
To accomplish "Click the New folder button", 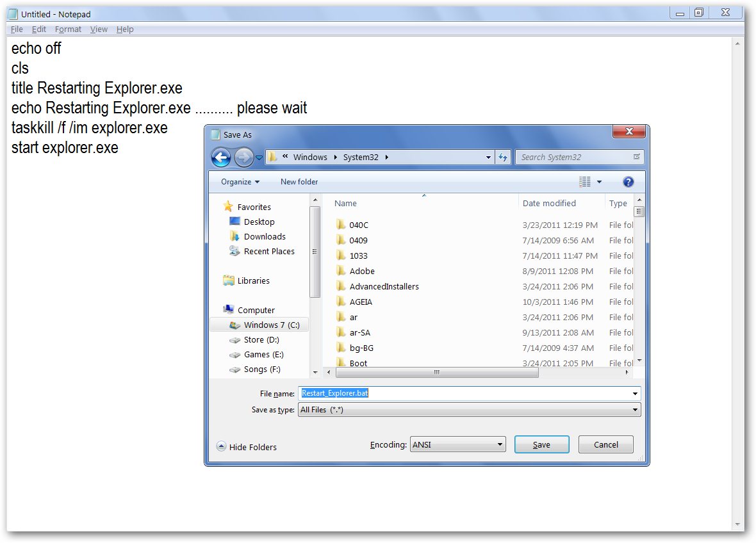I will [299, 182].
